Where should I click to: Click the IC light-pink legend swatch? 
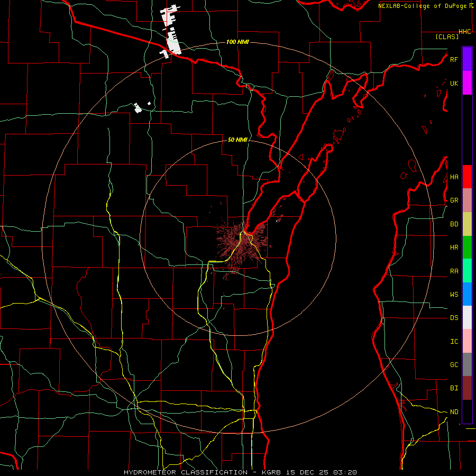(x=467, y=341)
